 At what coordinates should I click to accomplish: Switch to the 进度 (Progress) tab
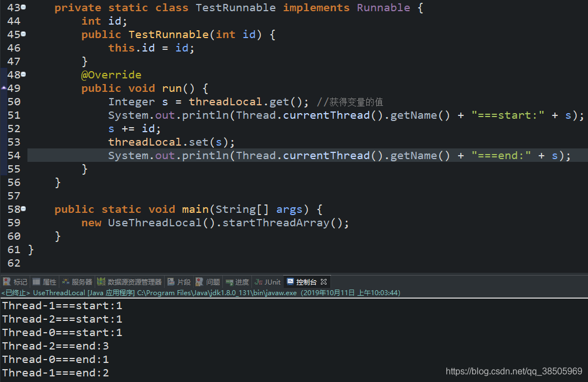237,282
